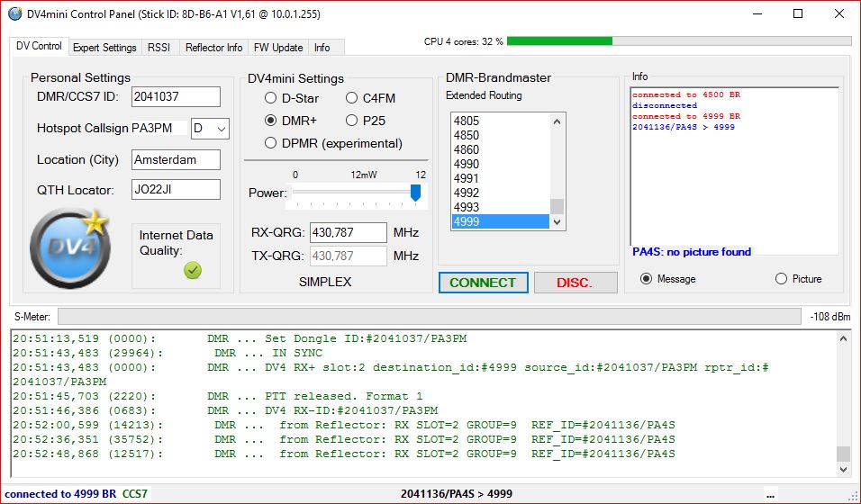This screenshot has width=861, height=504.
Task: Click the CONNECT button
Action: 484,283
